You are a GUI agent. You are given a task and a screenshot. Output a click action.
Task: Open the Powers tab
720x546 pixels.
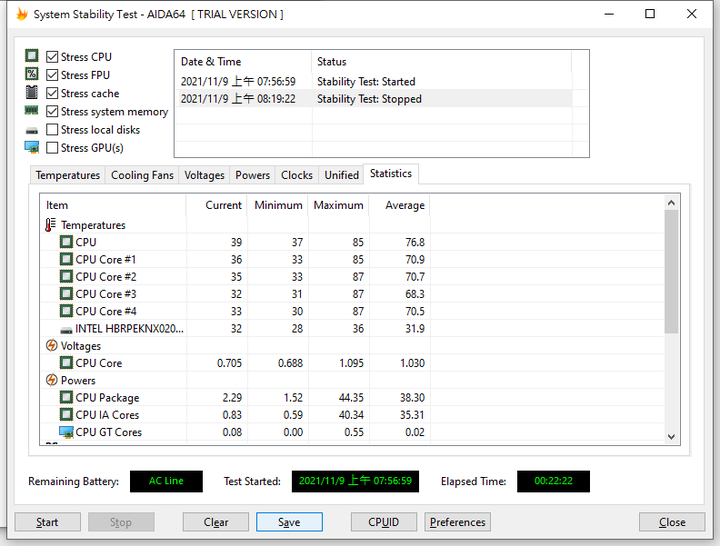coord(253,175)
